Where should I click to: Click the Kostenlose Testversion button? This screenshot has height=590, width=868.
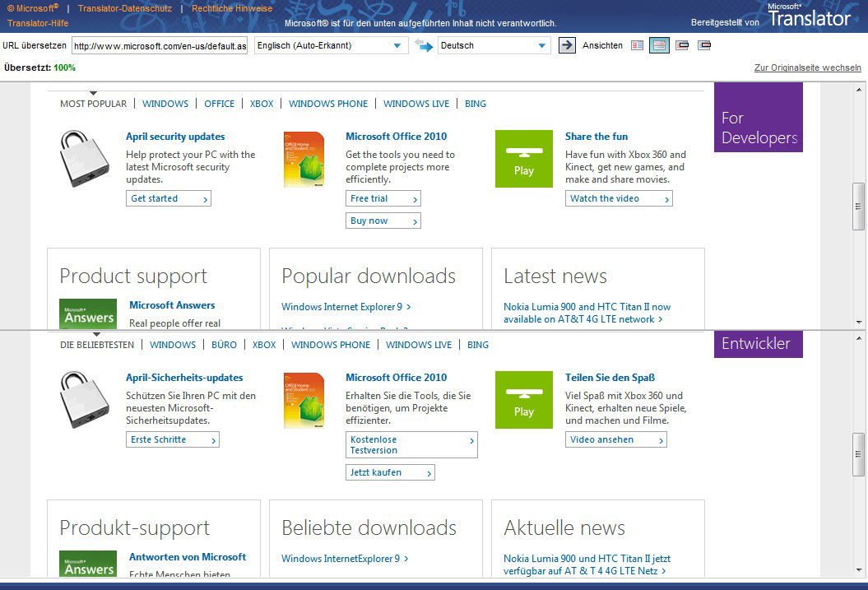[x=411, y=444]
